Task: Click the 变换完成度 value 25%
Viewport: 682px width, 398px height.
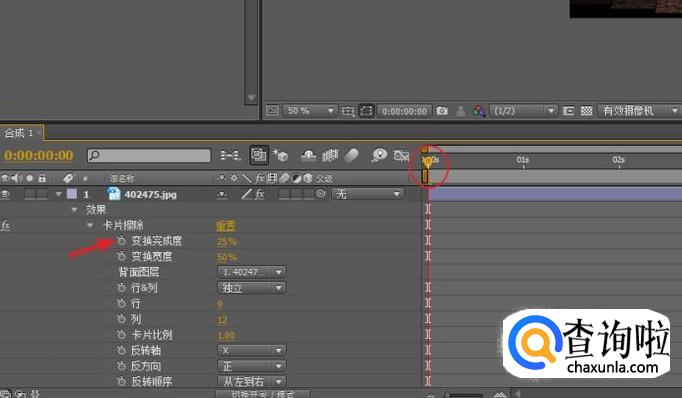Action: [227, 241]
